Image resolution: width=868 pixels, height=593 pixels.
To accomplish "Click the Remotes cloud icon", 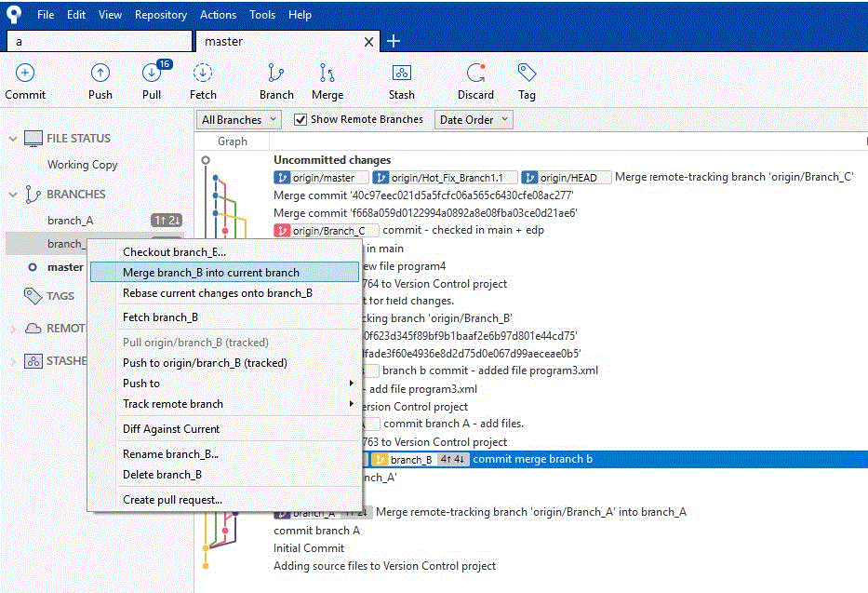I will coord(33,329).
